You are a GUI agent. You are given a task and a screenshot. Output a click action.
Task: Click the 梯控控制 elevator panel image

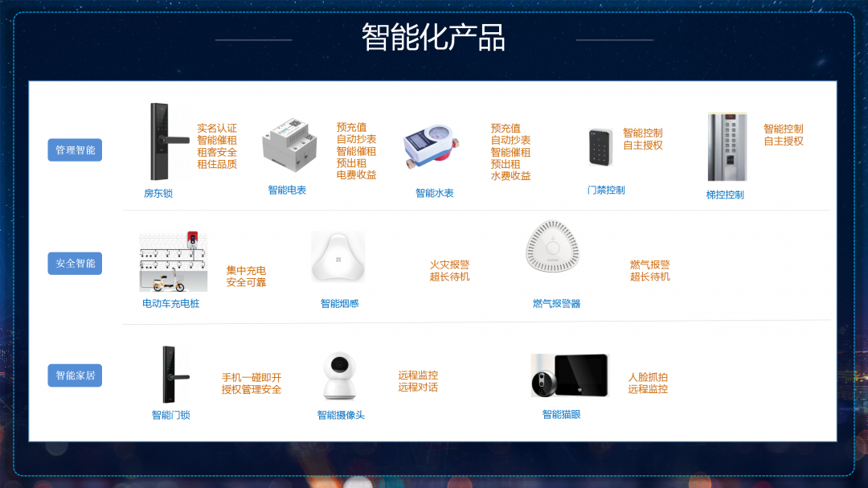point(727,147)
